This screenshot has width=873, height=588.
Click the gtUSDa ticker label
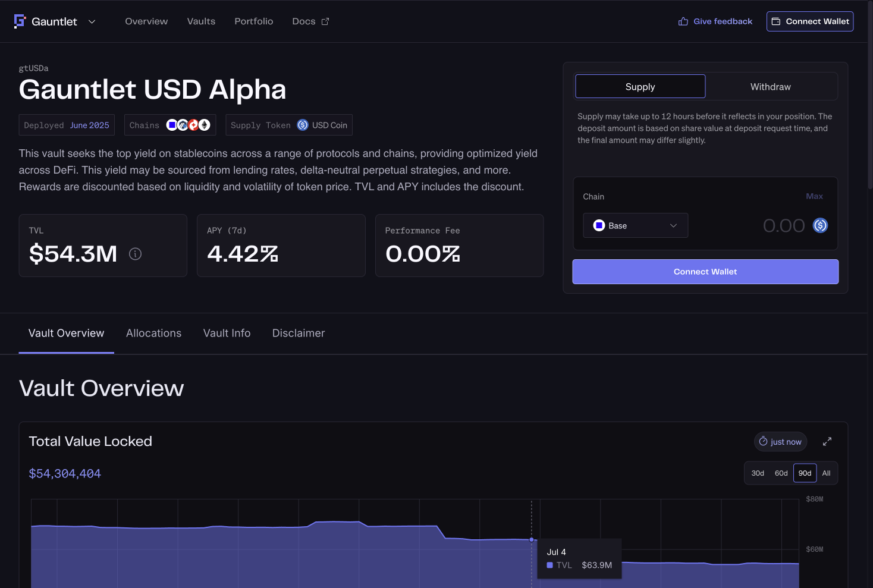click(x=34, y=68)
